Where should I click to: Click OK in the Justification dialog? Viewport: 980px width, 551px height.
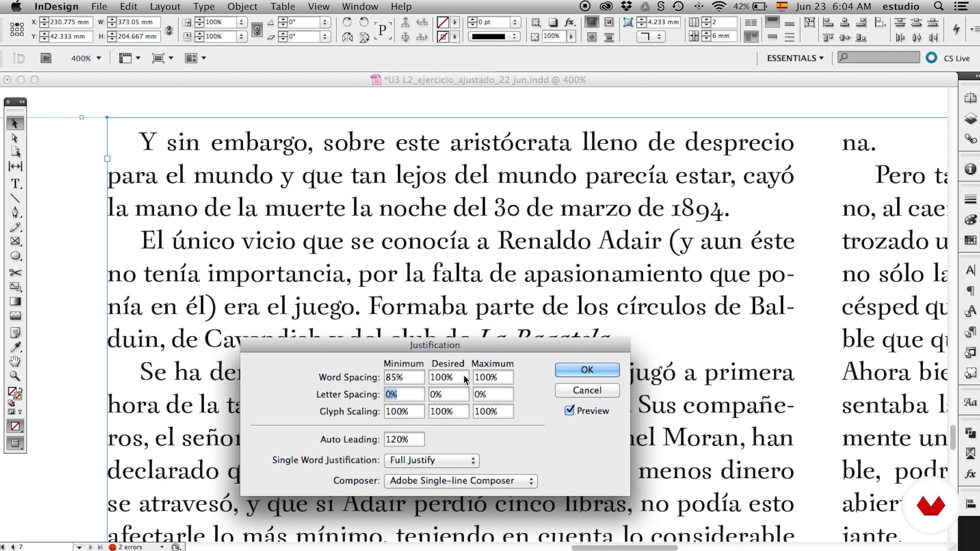tap(587, 370)
